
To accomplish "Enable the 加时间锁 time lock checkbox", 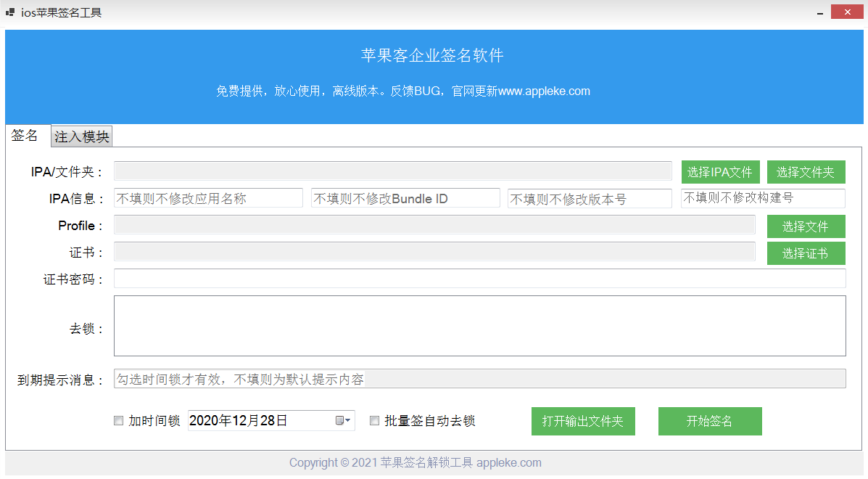I will click(118, 420).
